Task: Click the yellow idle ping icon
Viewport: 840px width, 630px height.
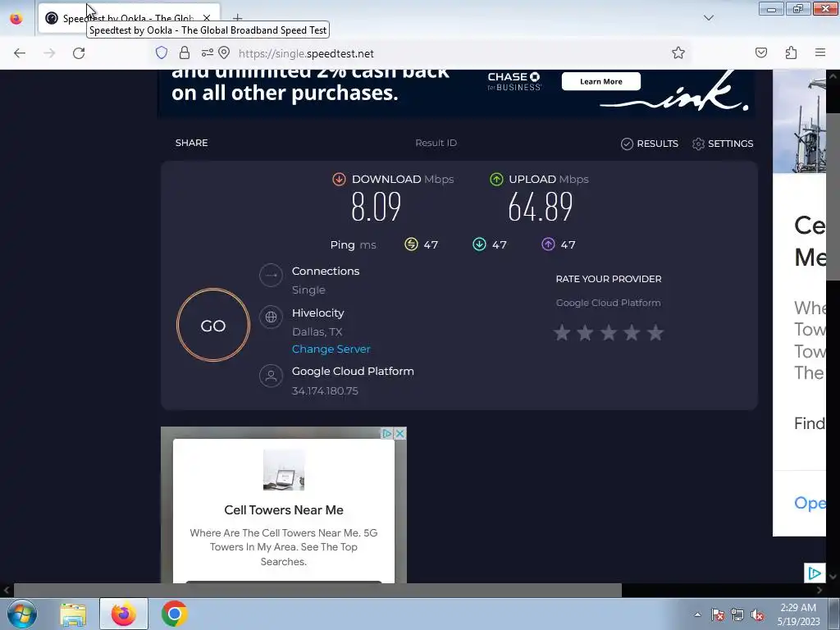Action: point(411,244)
